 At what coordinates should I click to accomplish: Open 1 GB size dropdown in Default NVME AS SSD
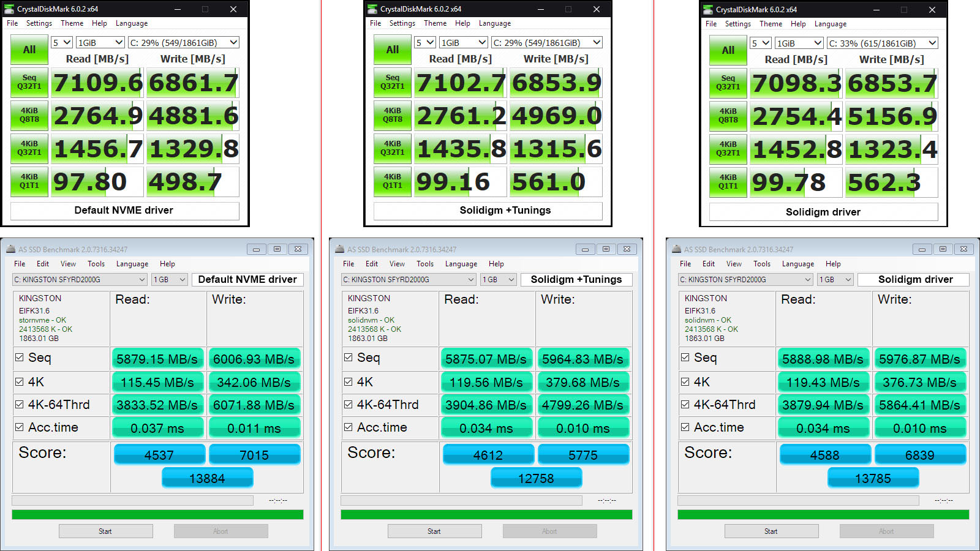pyautogui.click(x=169, y=279)
